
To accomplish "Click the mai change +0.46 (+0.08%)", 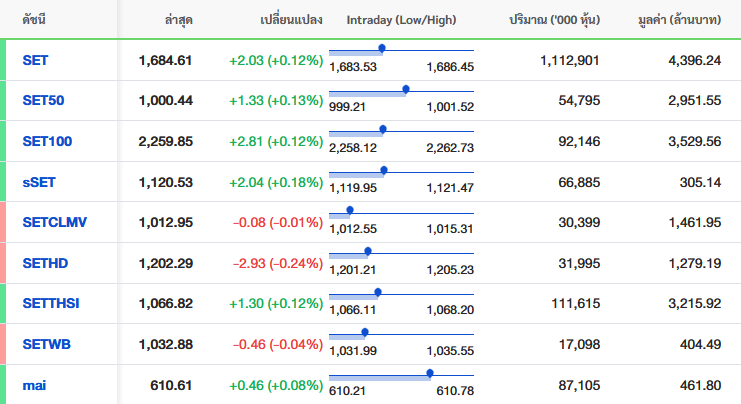I will (x=276, y=386).
